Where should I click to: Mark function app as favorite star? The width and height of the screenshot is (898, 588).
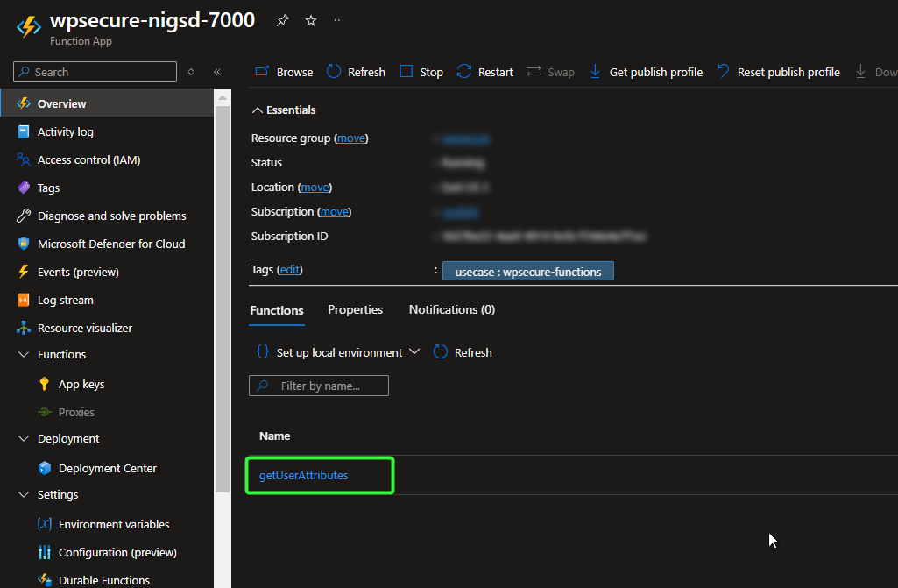click(311, 20)
